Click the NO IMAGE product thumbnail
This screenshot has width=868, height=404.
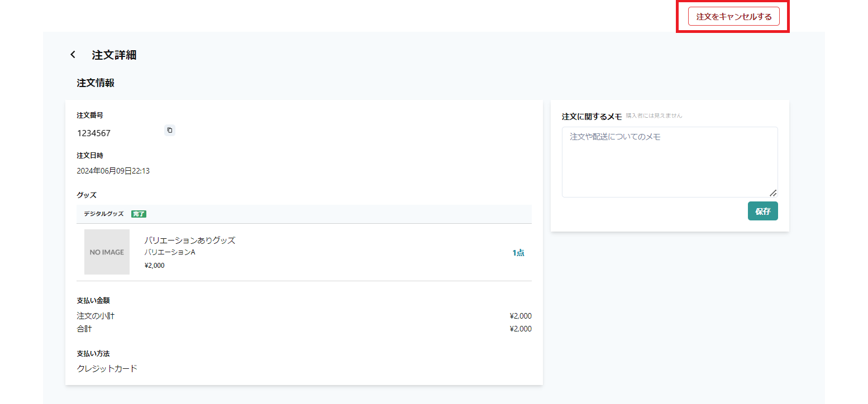click(107, 252)
